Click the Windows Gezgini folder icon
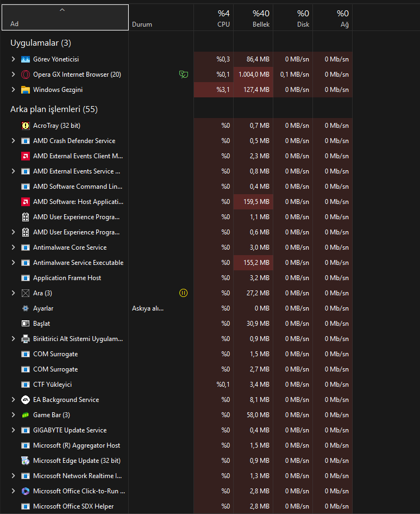The width and height of the screenshot is (420, 514). (x=25, y=90)
